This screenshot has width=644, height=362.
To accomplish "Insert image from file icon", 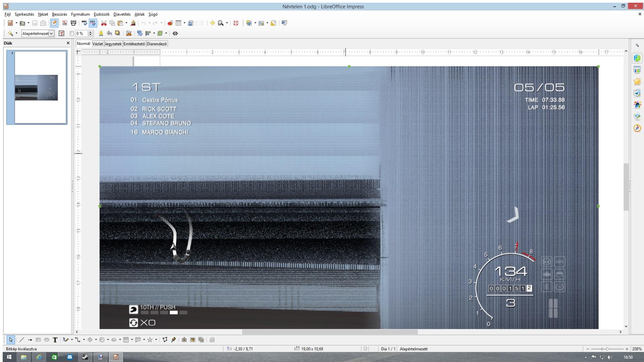I will pyautogui.click(x=193, y=340).
